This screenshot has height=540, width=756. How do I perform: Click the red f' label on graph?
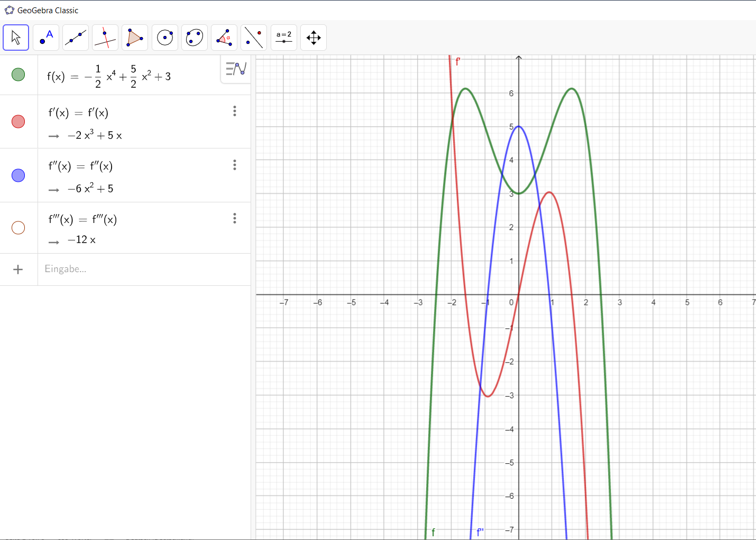[458, 62]
